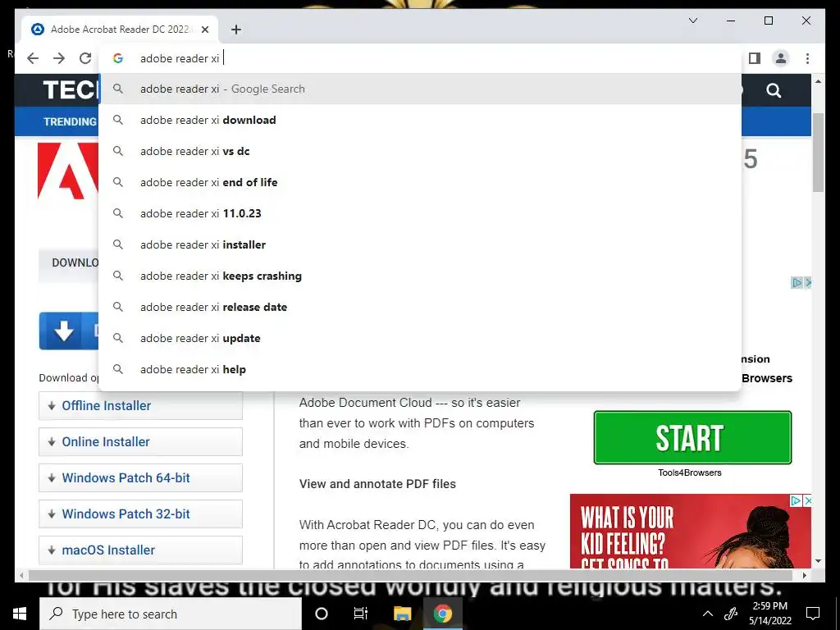Click the taskbar 'Type here to search' box
The width and height of the screenshot is (840, 630).
click(171, 614)
